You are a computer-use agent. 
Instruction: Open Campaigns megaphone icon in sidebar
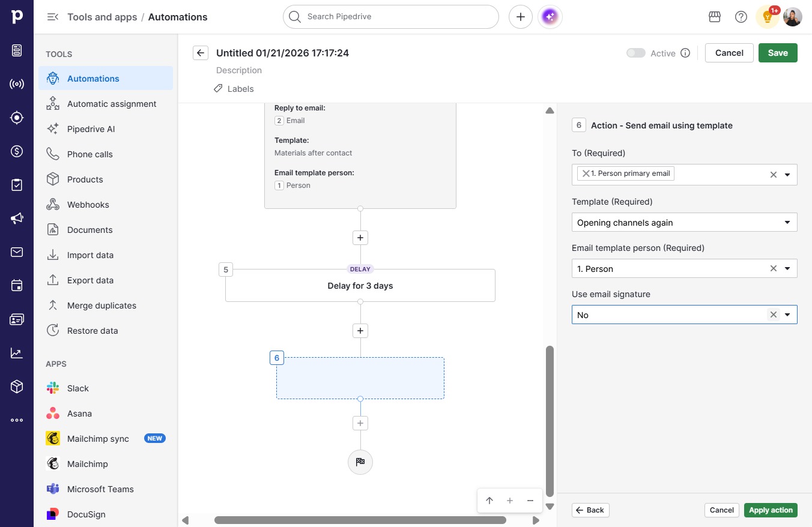(x=17, y=218)
